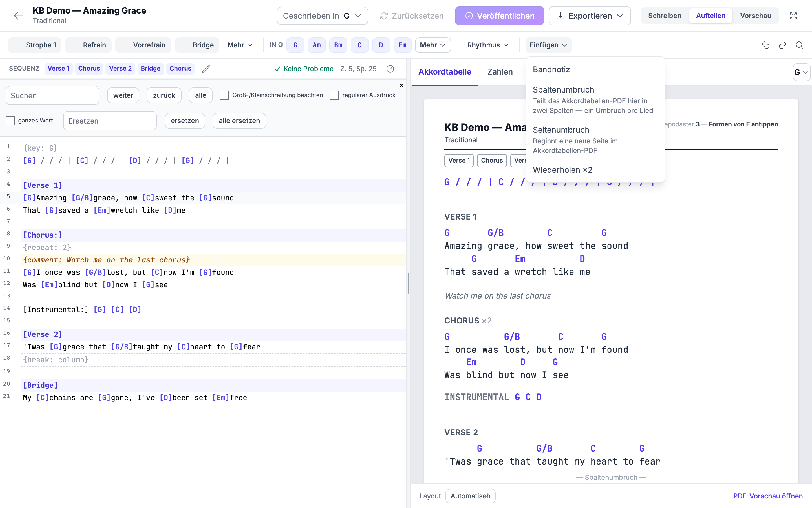Edit sequence with the pencil icon
Image resolution: width=812 pixels, height=508 pixels.
tap(206, 69)
